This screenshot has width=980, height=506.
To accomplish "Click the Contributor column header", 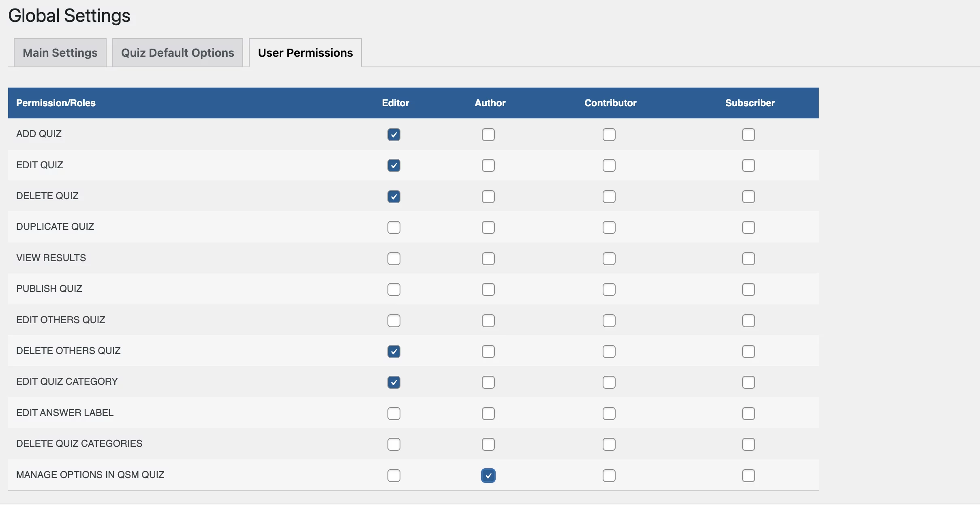I will [610, 103].
